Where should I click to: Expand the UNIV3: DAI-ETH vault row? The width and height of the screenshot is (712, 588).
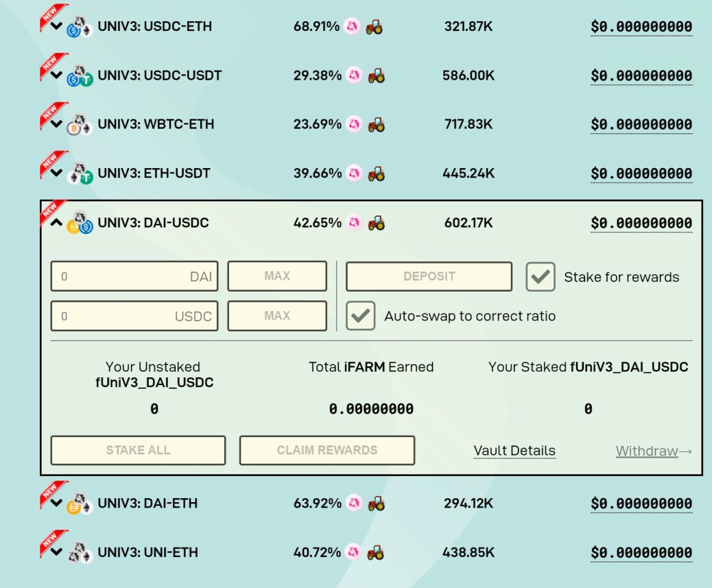pos(56,503)
